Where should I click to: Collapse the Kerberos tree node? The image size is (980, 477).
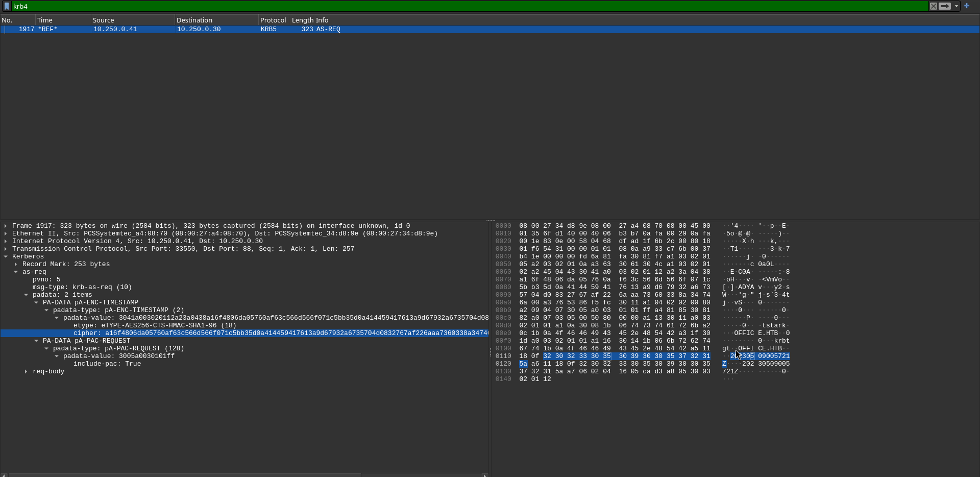click(x=6, y=256)
